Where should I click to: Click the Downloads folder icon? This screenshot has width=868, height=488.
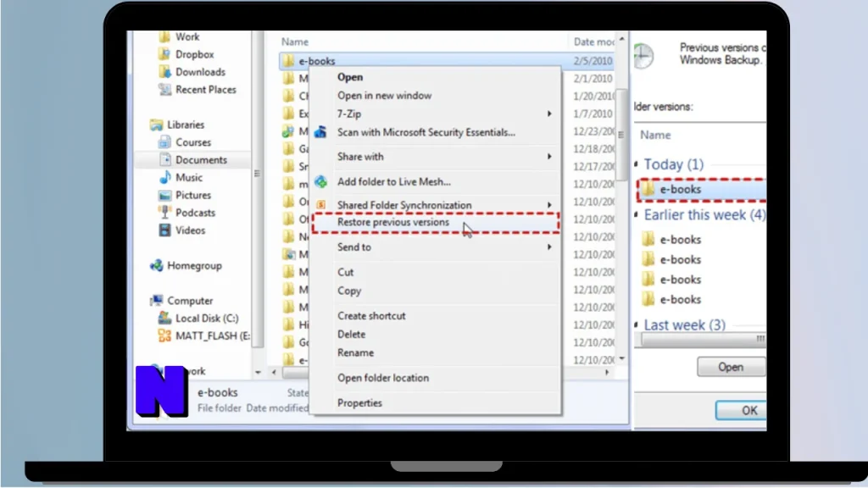pos(164,72)
